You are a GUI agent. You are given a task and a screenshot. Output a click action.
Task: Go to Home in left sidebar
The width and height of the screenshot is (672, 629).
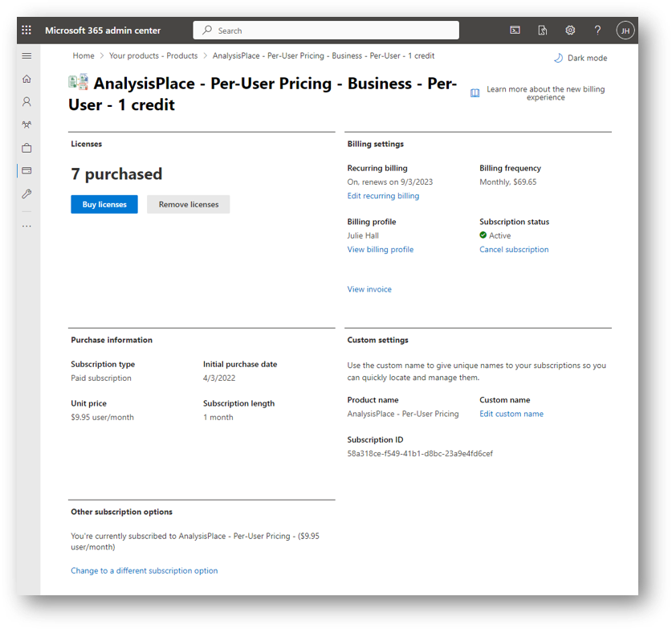click(26, 79)
